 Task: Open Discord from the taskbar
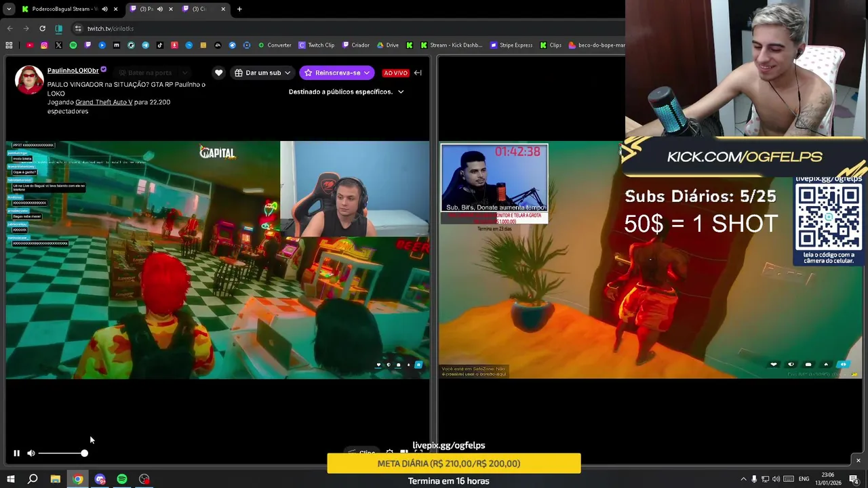click(100, 479)
